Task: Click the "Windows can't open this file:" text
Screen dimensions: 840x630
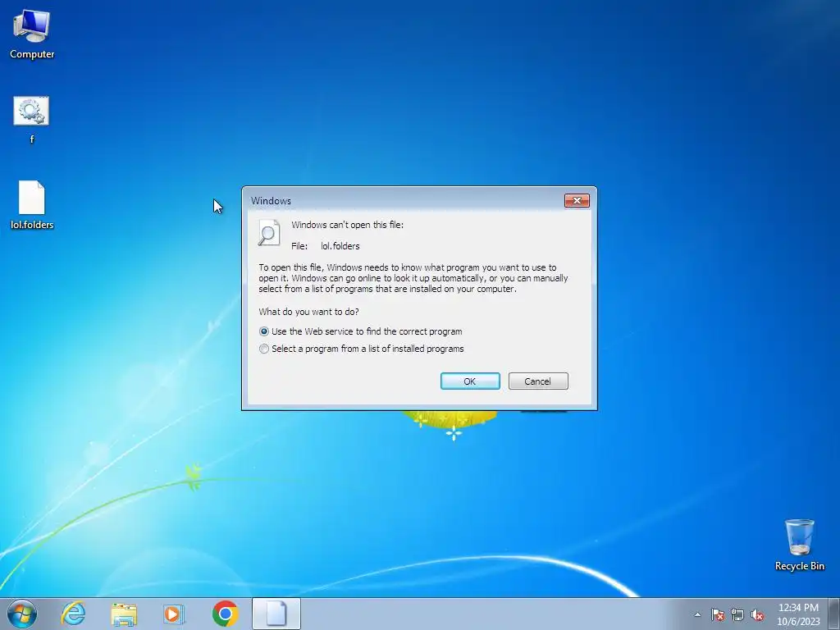Action: tap(347, 225)
